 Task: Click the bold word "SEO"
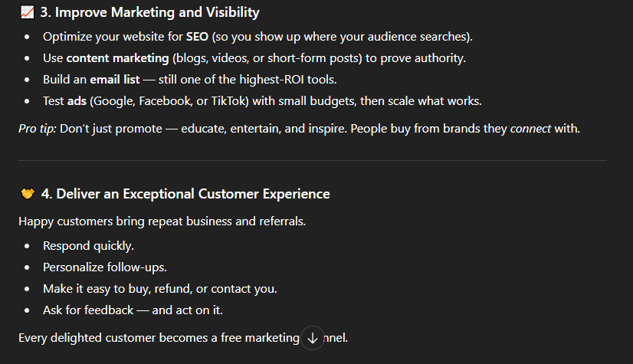[x=198, y=37]
